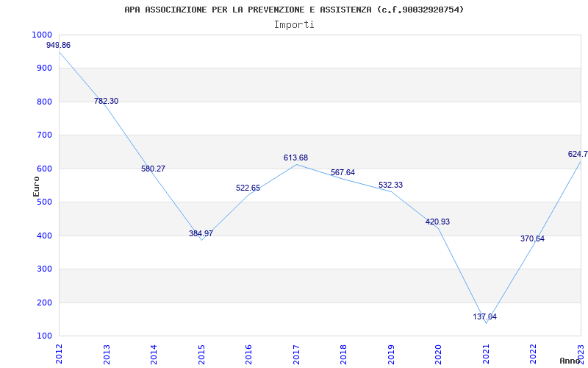Select the 613.68 peak label for 2017
Viewport: 588px width, 368px height.
(295, 158)
